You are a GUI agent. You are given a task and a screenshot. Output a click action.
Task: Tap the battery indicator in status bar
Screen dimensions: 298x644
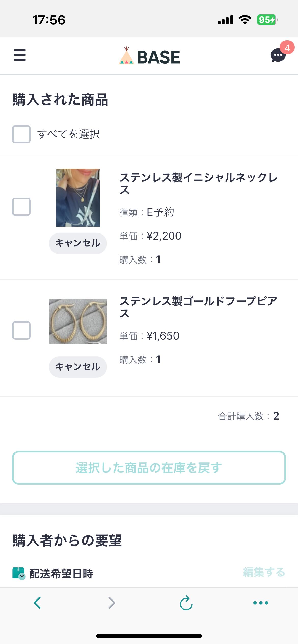(x=267, y=20)
